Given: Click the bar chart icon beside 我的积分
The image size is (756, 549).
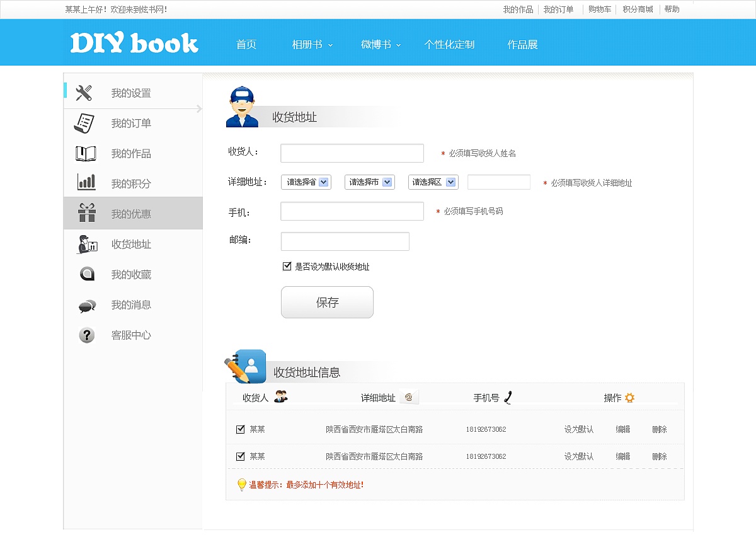Looking at the screenshot, I should (x=86, y=182).
